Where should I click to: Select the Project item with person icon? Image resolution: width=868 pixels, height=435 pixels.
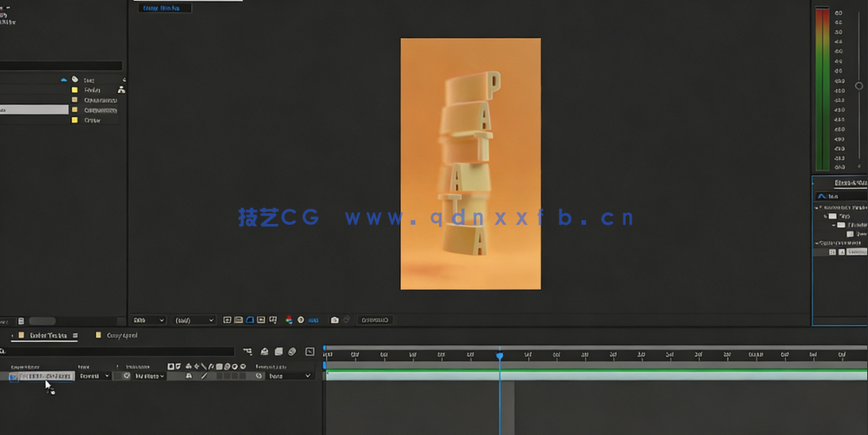pos(92,90)
